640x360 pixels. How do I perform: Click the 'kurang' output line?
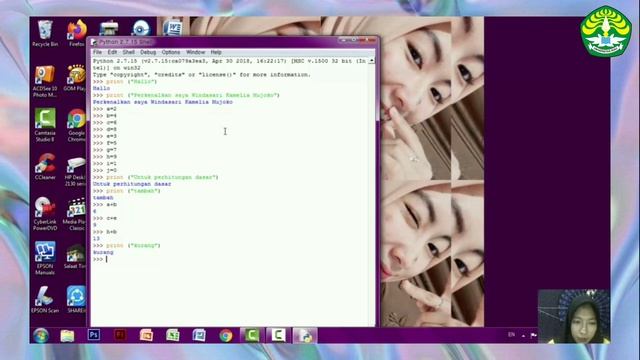coord(103,252)
